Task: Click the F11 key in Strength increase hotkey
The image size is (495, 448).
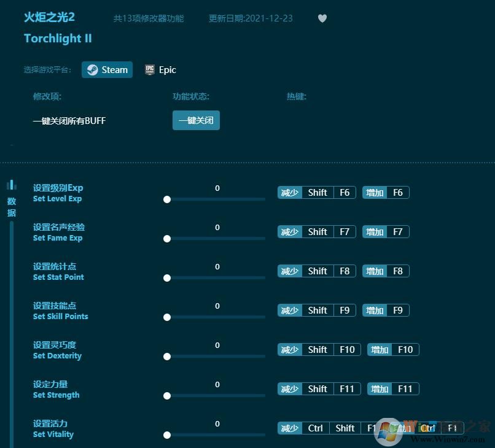Action: (405, 389)
